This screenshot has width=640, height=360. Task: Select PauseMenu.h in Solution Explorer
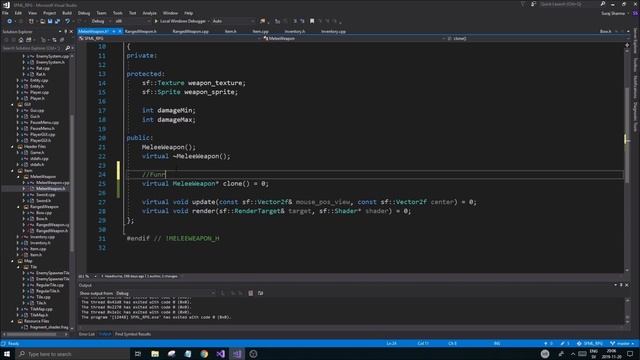[42, 129]
